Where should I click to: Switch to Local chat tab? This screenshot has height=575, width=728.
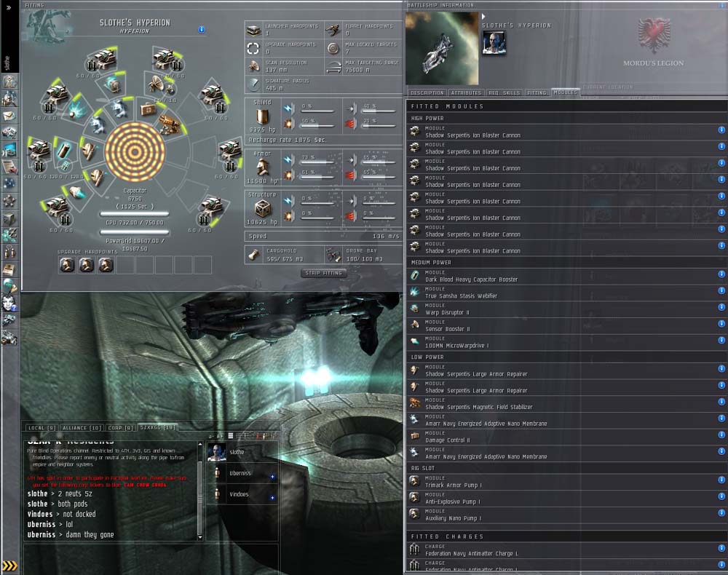[x=41, y=428]
